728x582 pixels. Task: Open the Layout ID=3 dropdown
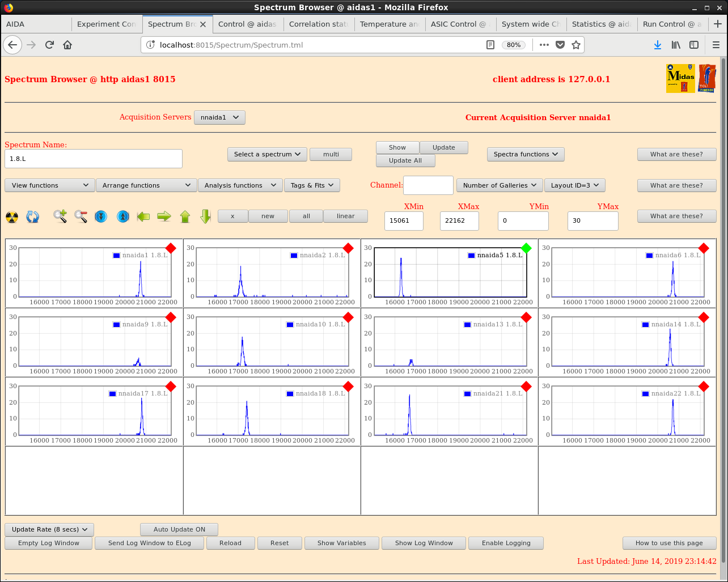(x=575, y=185)
